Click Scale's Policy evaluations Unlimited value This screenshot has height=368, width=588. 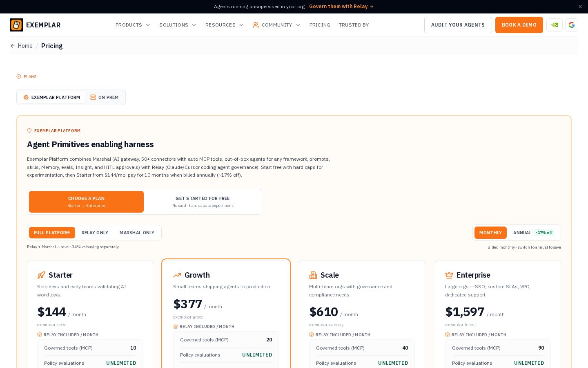click(393, 363)
